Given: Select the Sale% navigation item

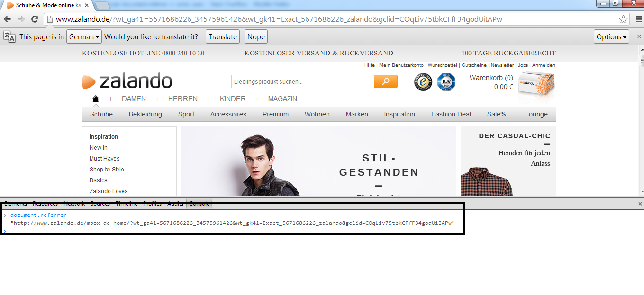Looking at the screenshot, I should tap(496, 114).
